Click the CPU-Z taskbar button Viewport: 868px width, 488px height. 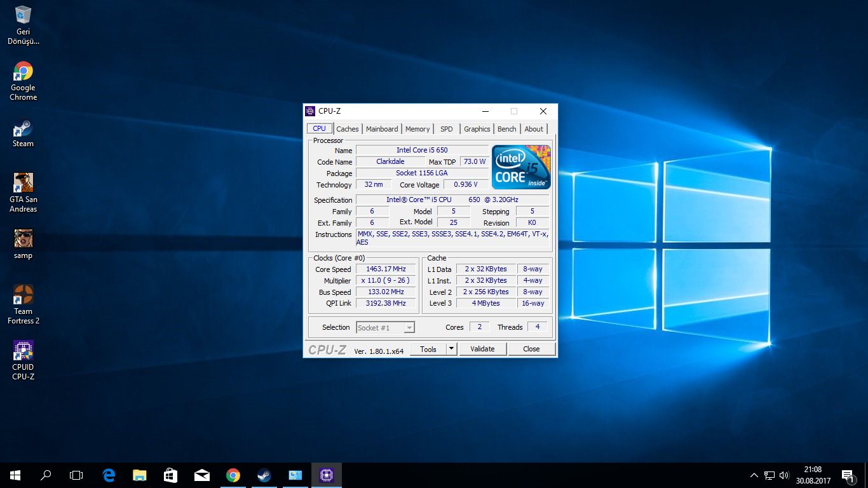327,475
